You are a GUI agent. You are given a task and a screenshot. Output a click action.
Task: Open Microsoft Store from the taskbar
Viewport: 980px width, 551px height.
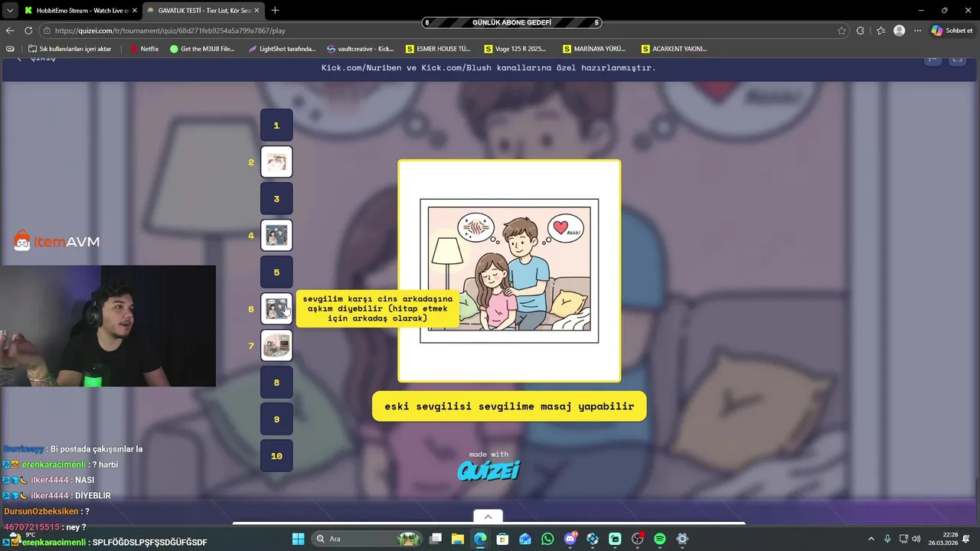[503, 539]
